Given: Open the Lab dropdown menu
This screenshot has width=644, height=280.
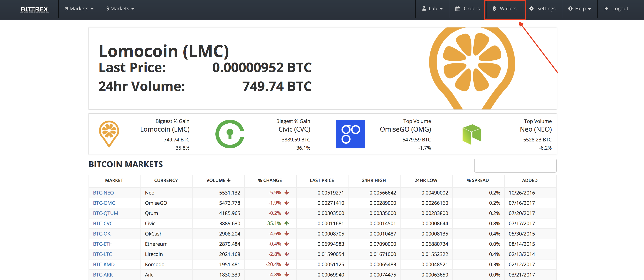Looking at the screenshot, I should coord(432,9).
